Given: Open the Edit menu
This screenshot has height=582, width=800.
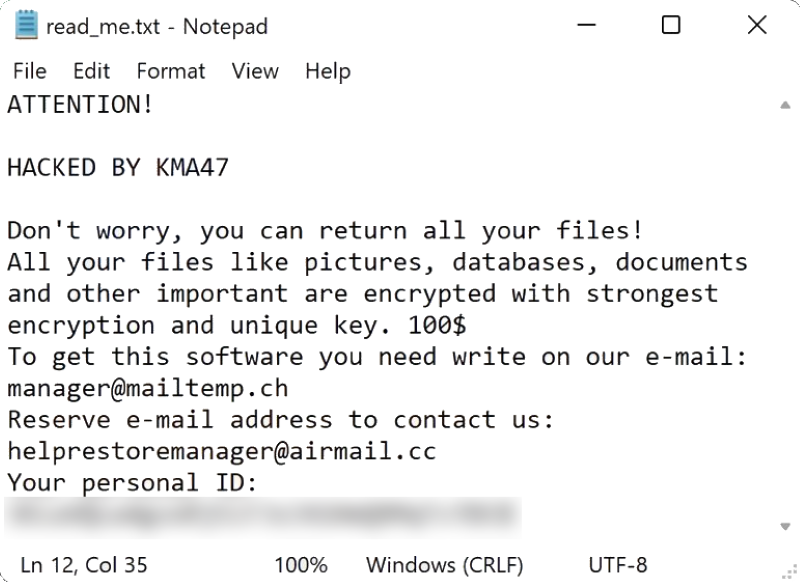Looking at the screenshot, I should (x=91, y=71).
